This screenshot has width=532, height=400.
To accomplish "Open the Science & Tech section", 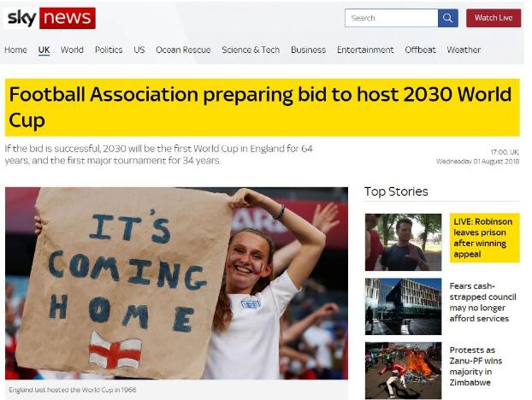I will 251,50.
